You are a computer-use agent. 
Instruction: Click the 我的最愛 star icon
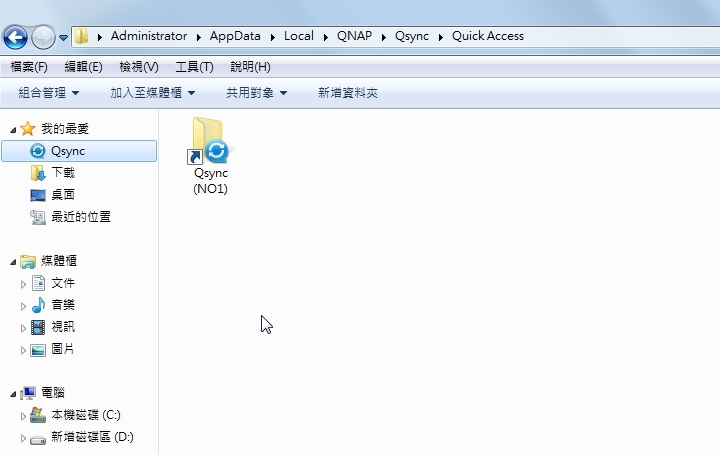click(x=28, y=129)
